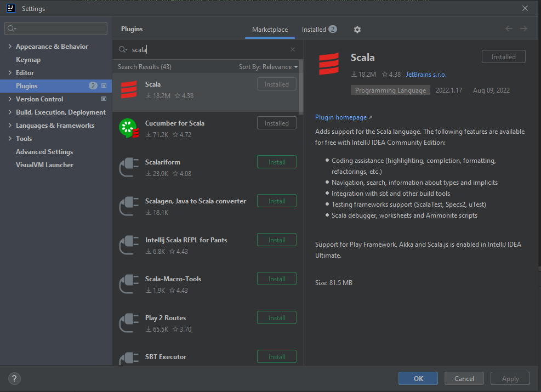Viewport: 541px width, 392px height.
Task: Select Keymap in settings tree
Action: pos(29,59)
